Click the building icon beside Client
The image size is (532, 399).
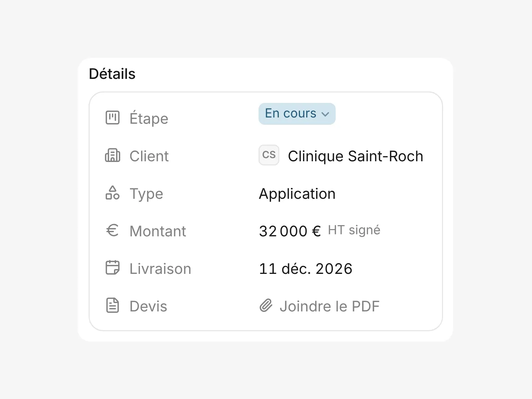[x=112, y=155]
